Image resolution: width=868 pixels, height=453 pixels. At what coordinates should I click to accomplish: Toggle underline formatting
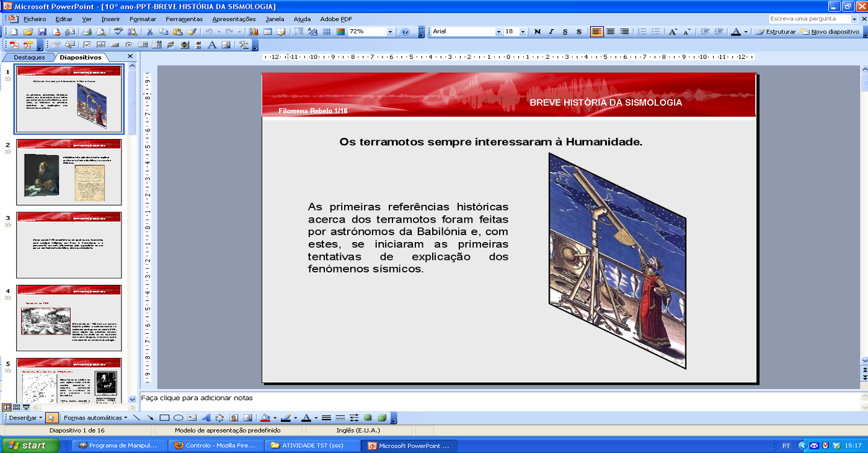pos(565,32)
